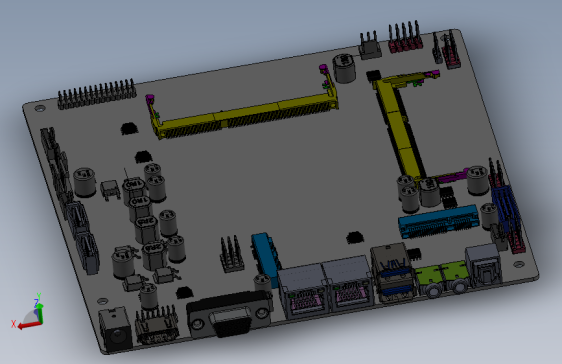Click the long black pin header at top left

coord(97,94)
